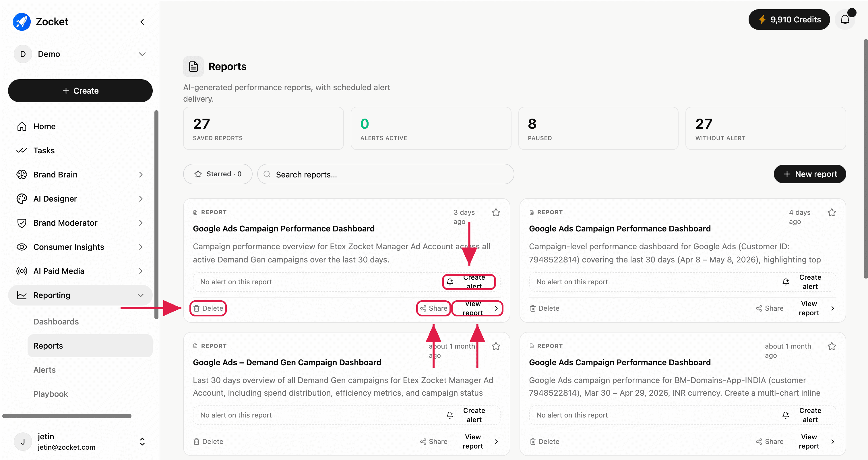Click the 27 Without Alert stat card
Image resolution: width=868 pixels, height=460 pixels.
click(766, 128)
